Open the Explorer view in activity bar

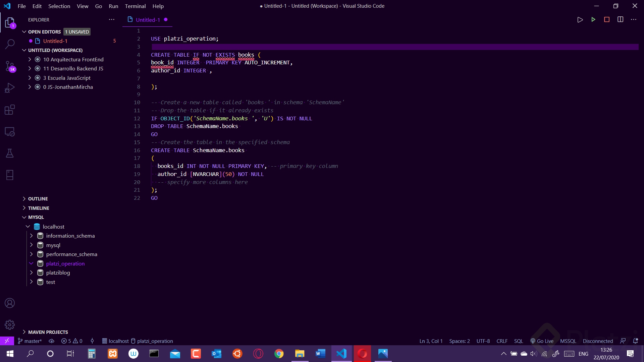click(x=10, y=23)
